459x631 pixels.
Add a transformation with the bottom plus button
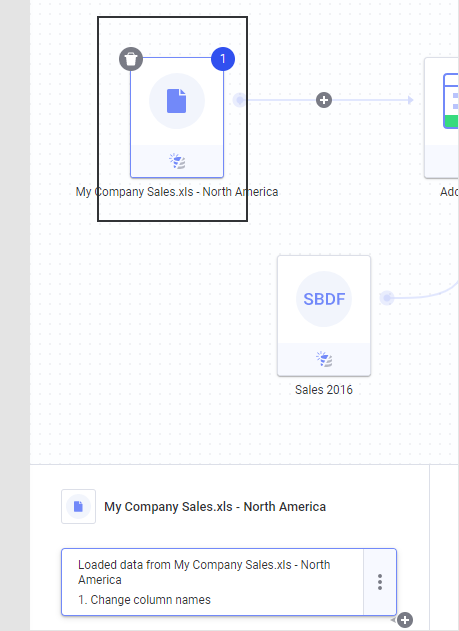click(x=405, y=620)
